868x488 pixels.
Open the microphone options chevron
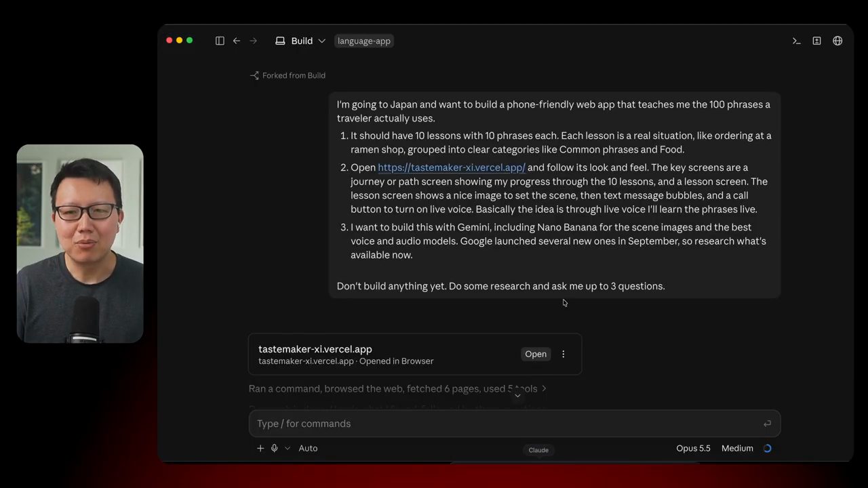pos(287,448)
